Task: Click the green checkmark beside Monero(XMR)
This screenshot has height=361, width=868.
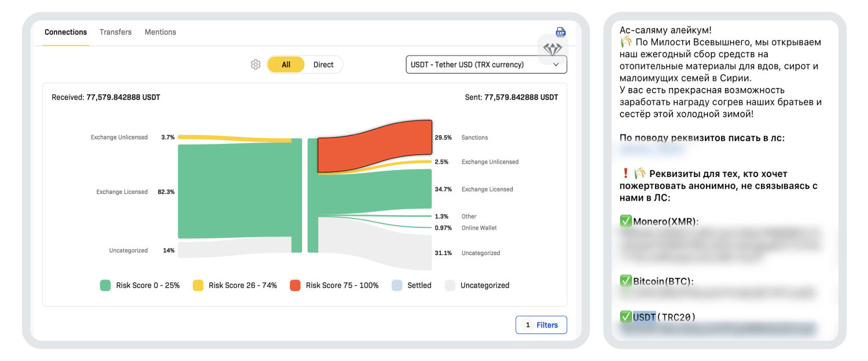Action: pos(626,221)
